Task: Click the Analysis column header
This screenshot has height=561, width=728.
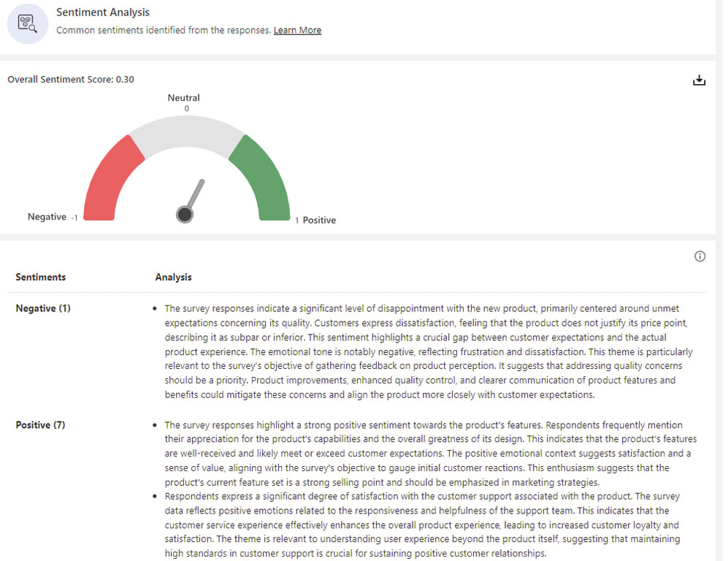Action: [x=173, y=277]
